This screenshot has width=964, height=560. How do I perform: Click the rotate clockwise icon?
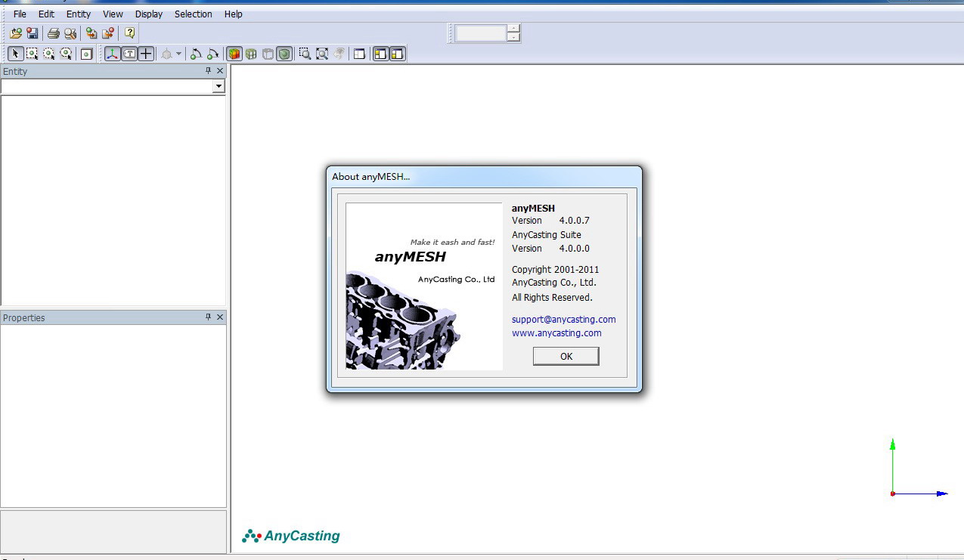click(212, 54)
